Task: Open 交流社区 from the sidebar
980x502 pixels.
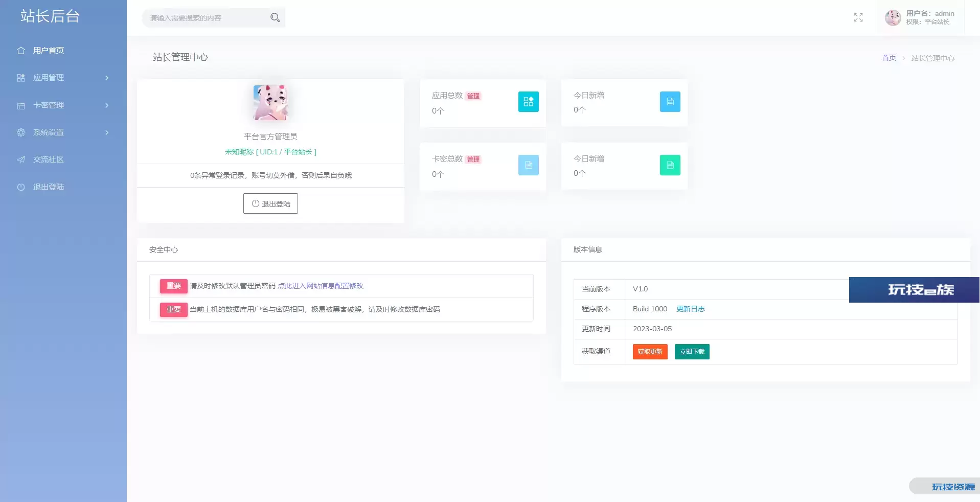Action: 48,159
